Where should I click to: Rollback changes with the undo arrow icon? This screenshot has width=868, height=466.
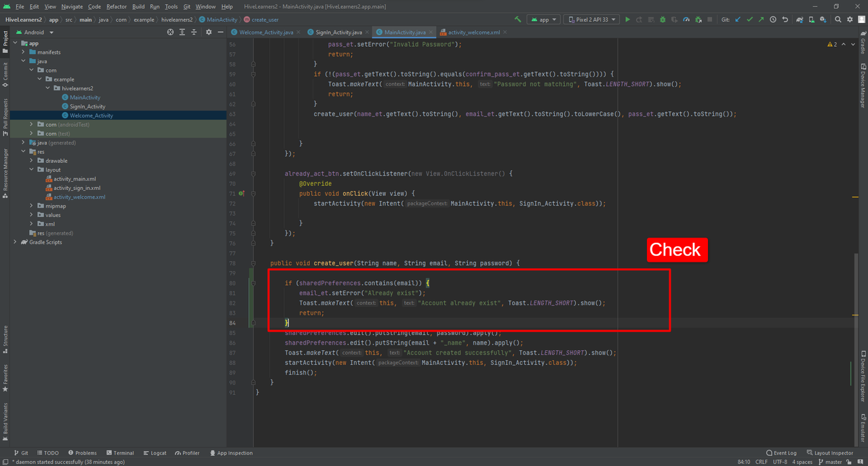click(785, 20)
